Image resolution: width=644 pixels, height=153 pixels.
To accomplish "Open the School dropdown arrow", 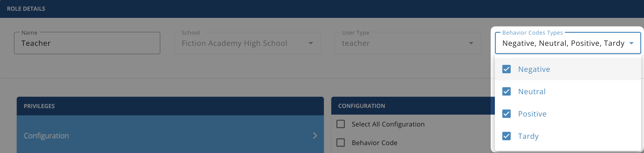I will [311, 43].
